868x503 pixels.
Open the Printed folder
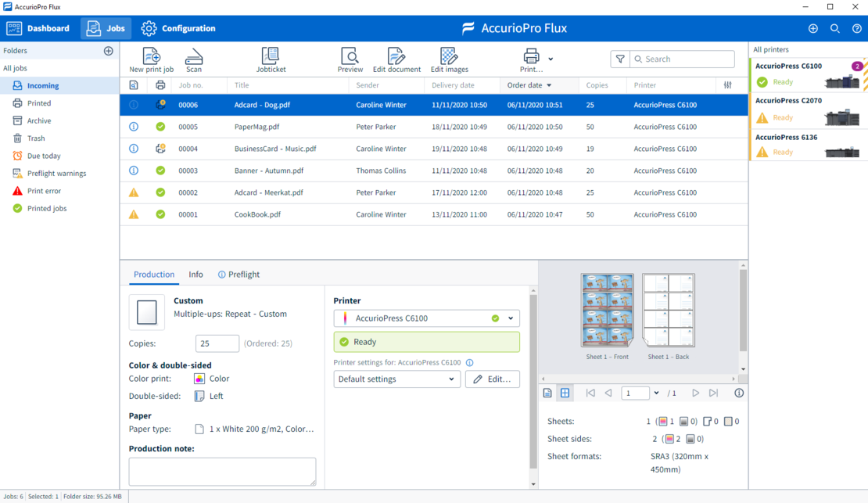59,103
